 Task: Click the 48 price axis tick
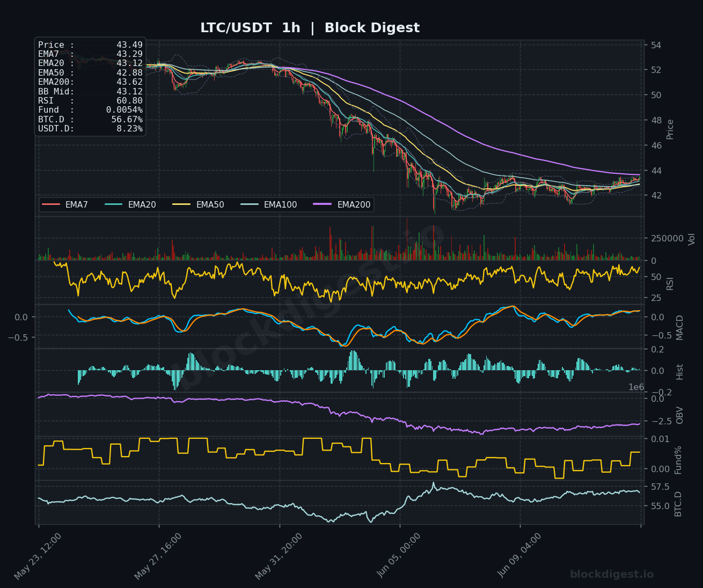point(656,120)
